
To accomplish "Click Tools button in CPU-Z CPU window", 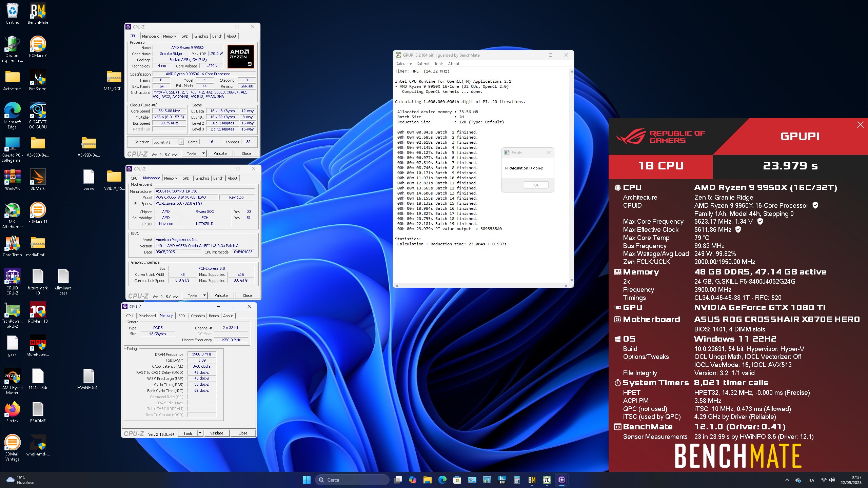I will [191, 154].
